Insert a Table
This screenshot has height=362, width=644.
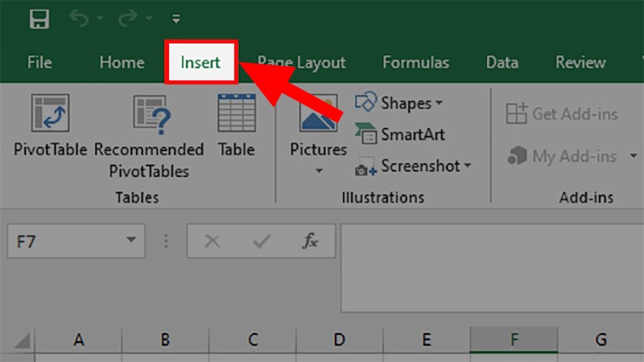coord(237,126)
